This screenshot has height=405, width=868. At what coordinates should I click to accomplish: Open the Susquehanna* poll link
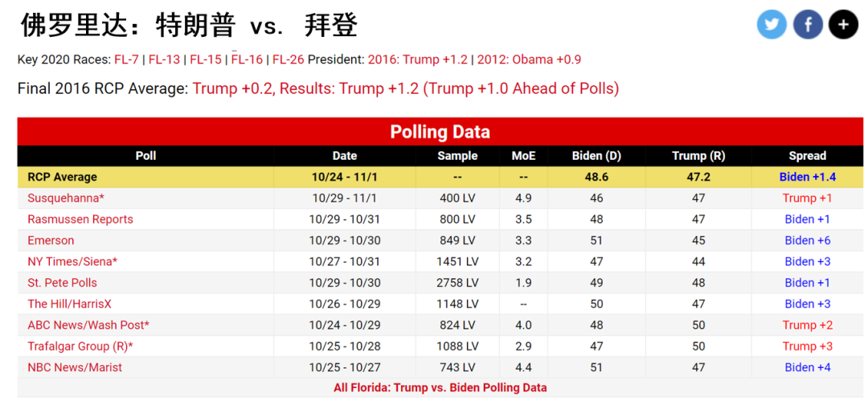coord(66,198)
